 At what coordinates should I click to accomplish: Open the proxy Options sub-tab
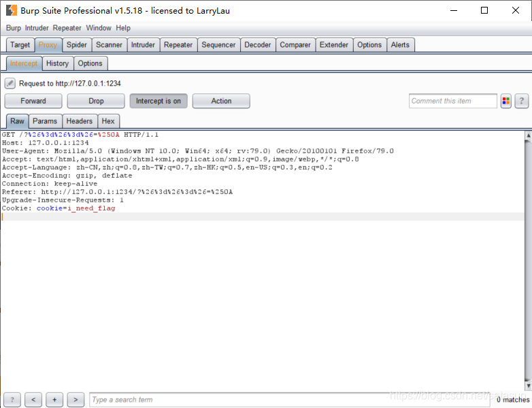(90, 63)
